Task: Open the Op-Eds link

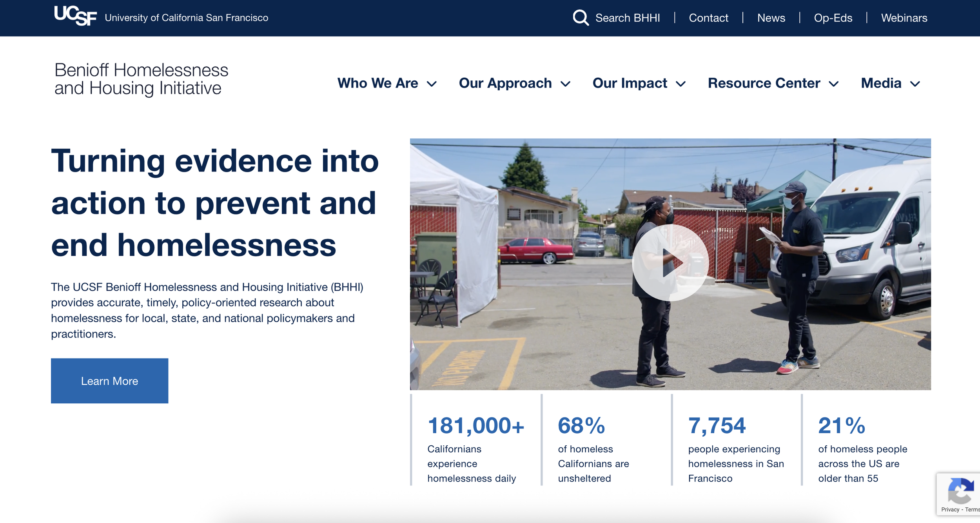Action: click(x=833, y=18)
